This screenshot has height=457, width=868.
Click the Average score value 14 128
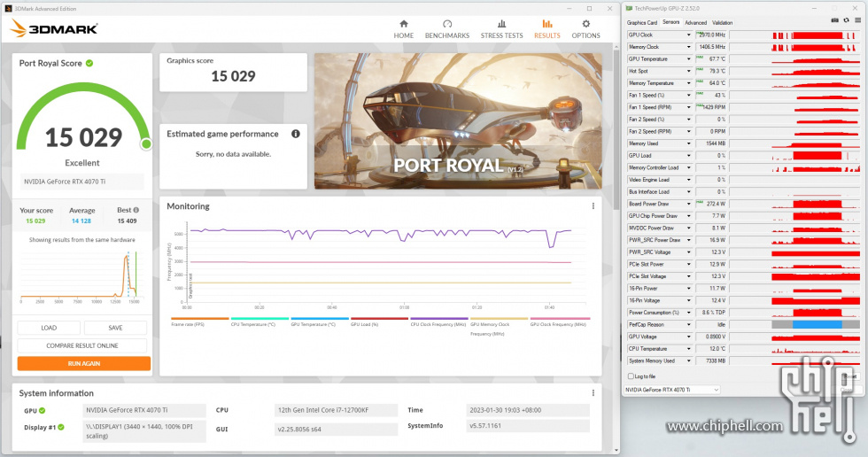click(x=81, y=221)
